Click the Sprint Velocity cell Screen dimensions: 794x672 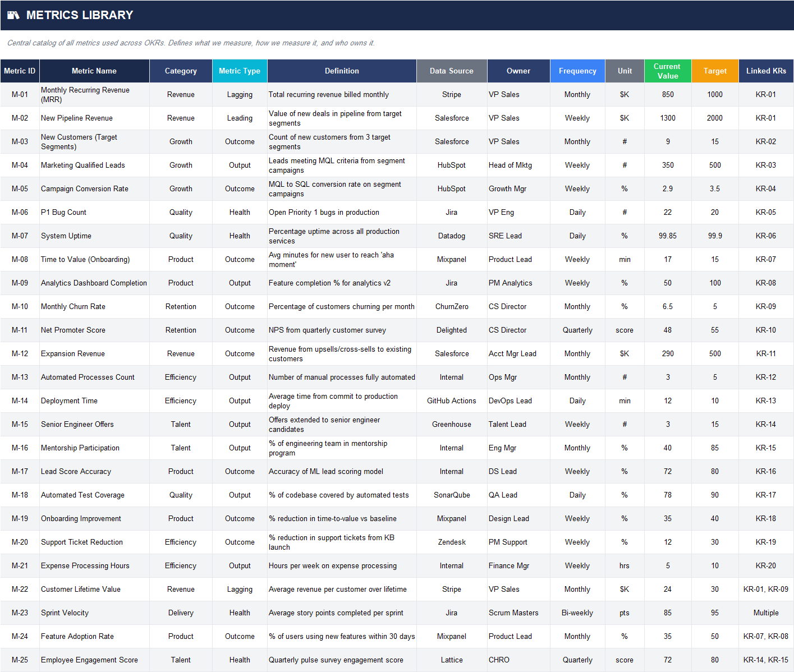pyautogui.click(x=94, y=613)
